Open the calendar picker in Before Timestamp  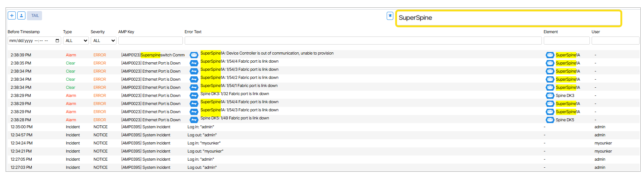(x=58, y=41)
